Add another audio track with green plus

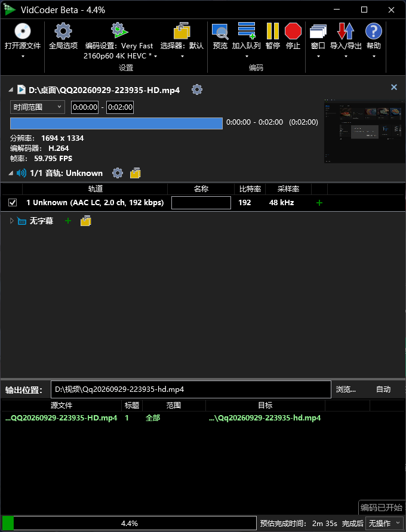319,203
